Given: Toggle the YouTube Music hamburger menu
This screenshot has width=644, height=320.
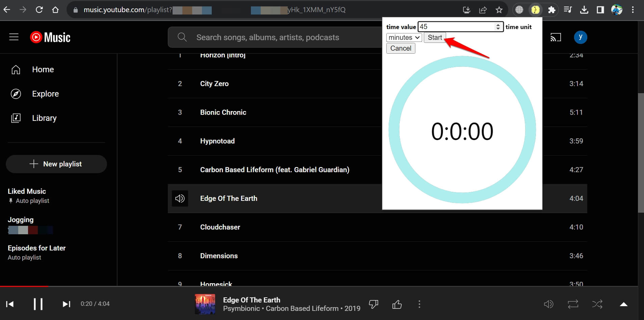Looking at the screenshot, I should tap(14, 37).
